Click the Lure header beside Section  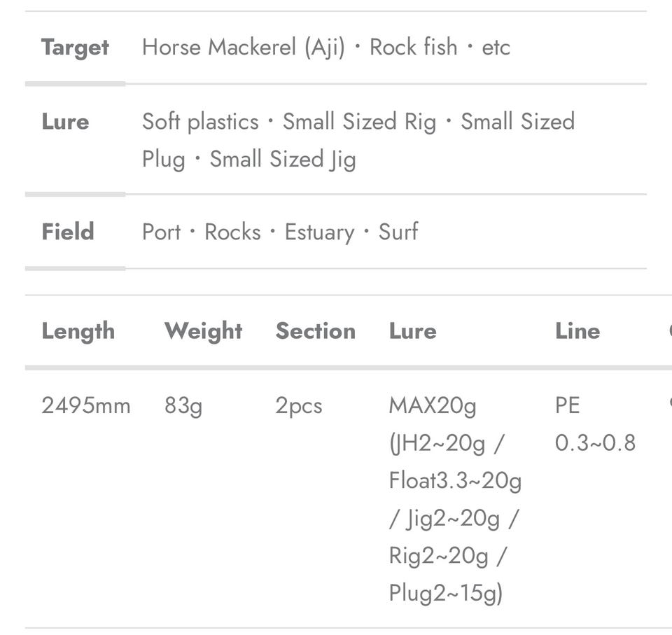click(412, 331)
